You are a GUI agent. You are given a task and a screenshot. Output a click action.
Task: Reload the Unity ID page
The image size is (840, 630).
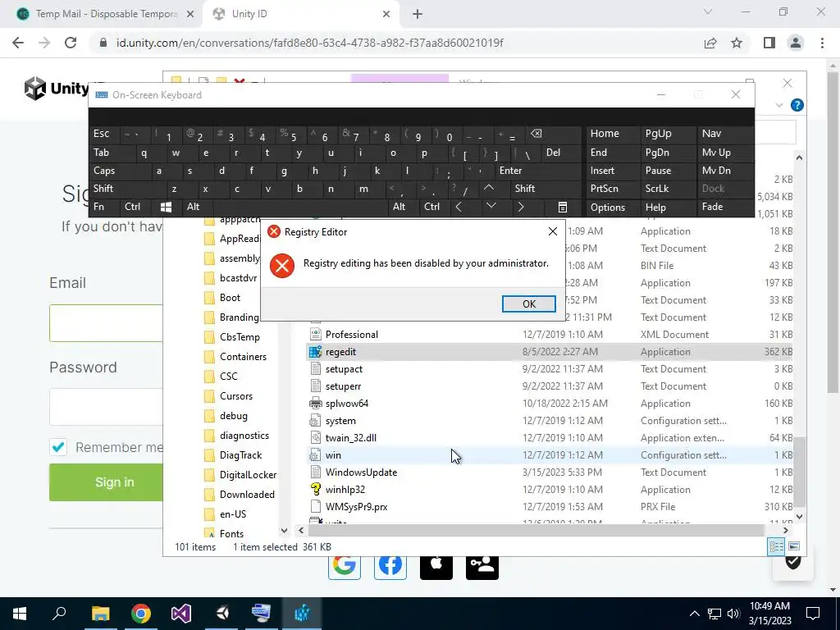pos(71,43)
